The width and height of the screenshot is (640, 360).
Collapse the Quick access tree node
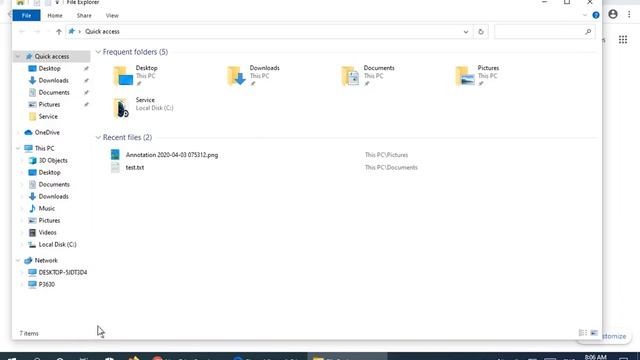tap(18, 56)
